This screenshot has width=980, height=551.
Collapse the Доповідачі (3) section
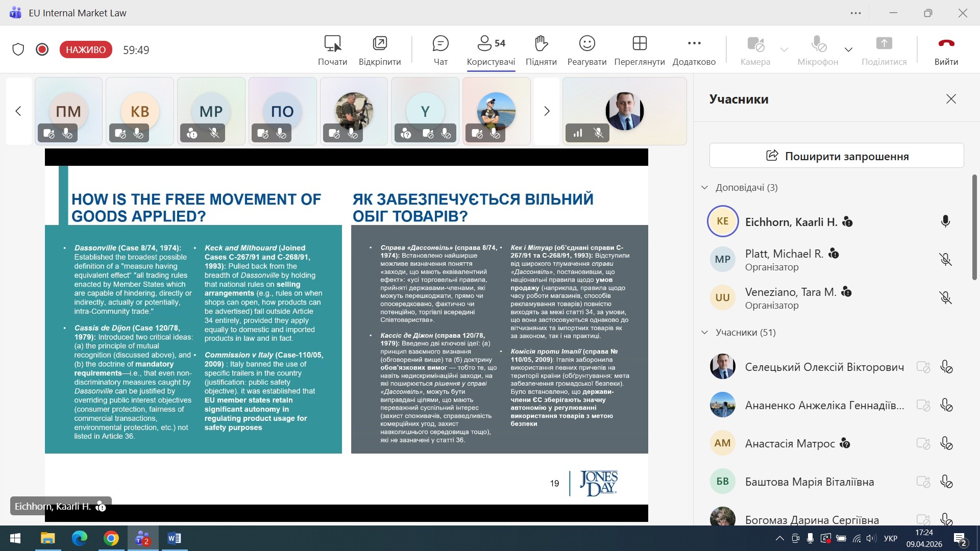[704, 187]
